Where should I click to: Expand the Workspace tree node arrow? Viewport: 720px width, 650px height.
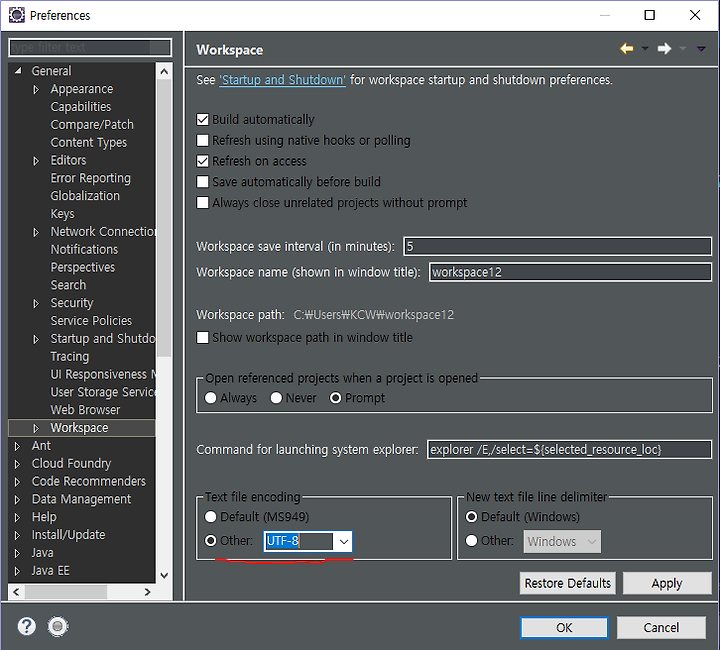click(36, 428)
